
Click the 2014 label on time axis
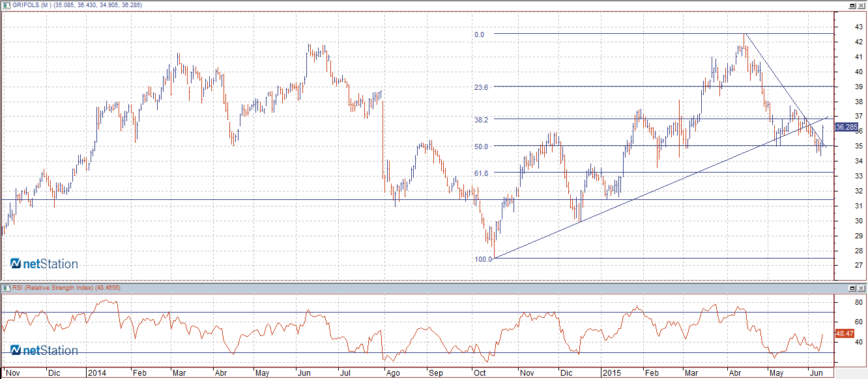pos(96,374)
